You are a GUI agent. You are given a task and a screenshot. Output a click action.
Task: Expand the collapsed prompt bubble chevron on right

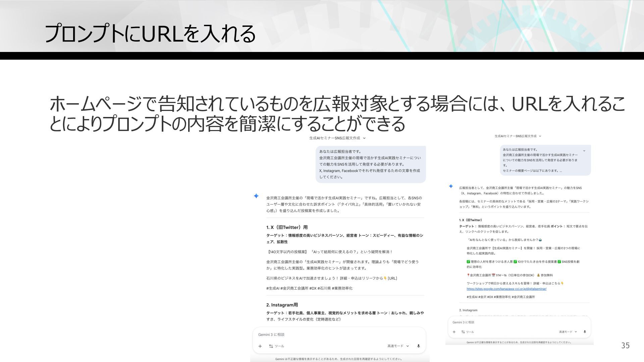[584, 151]
